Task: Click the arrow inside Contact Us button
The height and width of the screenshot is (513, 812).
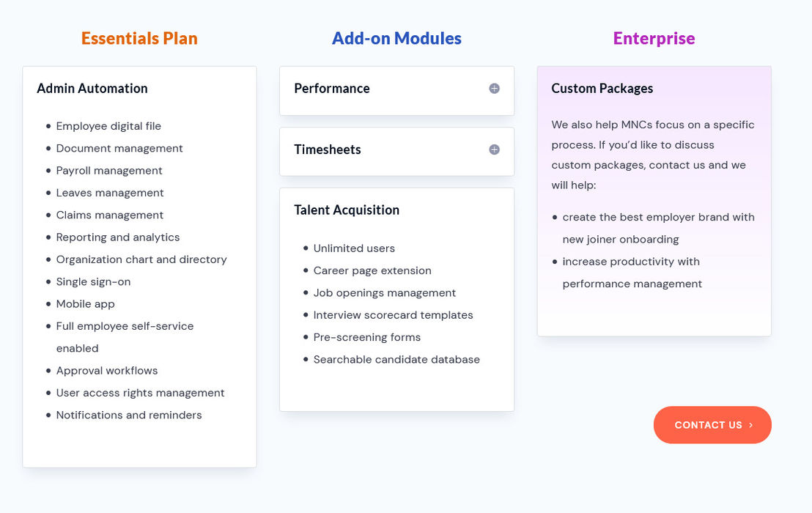Action: 750,425
